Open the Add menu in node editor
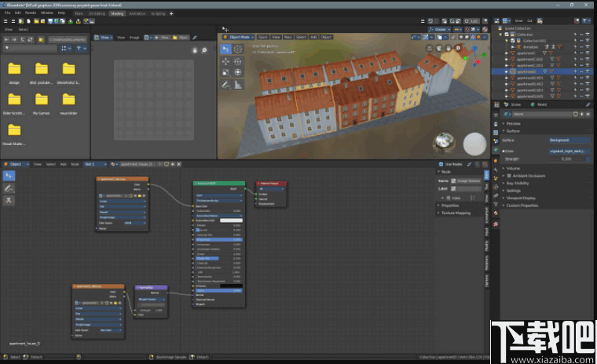The width and height of the screenshot is (597, 364). (63, 164)
